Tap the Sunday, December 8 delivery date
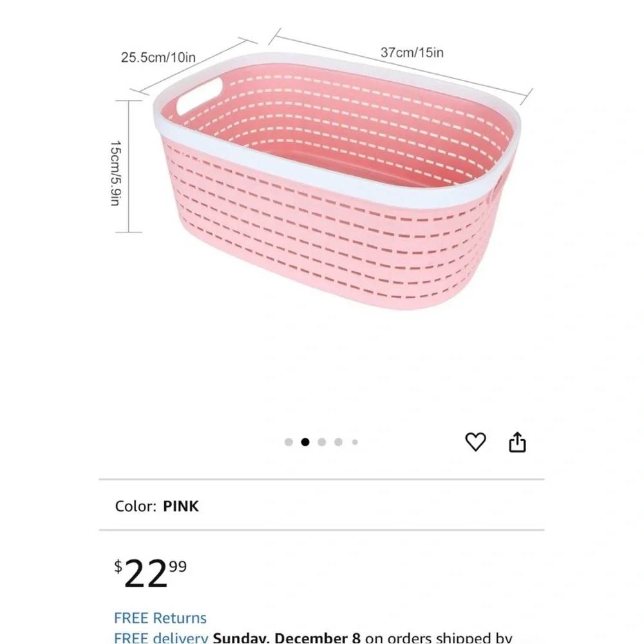Image resolution: width=644 pixels, height=644 pixels. click(287, 638)
